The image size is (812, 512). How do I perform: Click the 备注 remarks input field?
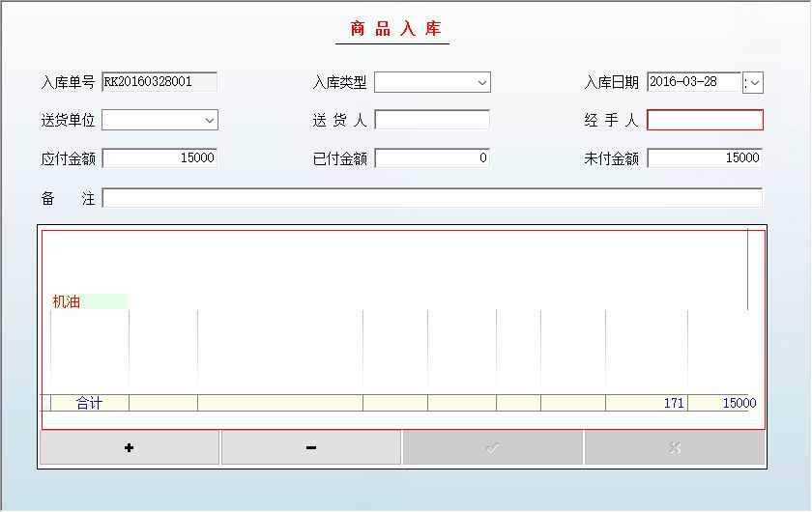click(x=432, y=198)
